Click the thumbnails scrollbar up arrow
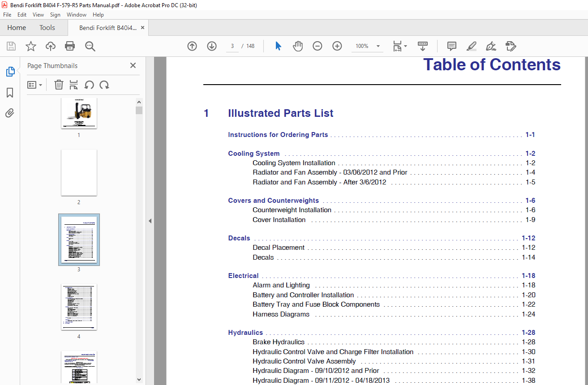 click(x=139, y=102)
